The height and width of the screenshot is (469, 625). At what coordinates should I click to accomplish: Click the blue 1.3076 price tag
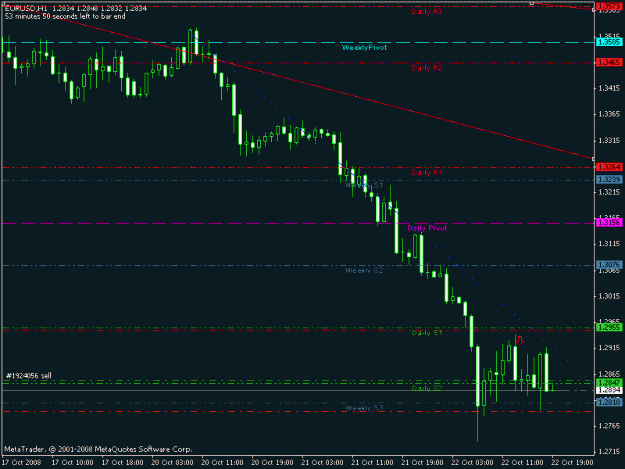609,265
